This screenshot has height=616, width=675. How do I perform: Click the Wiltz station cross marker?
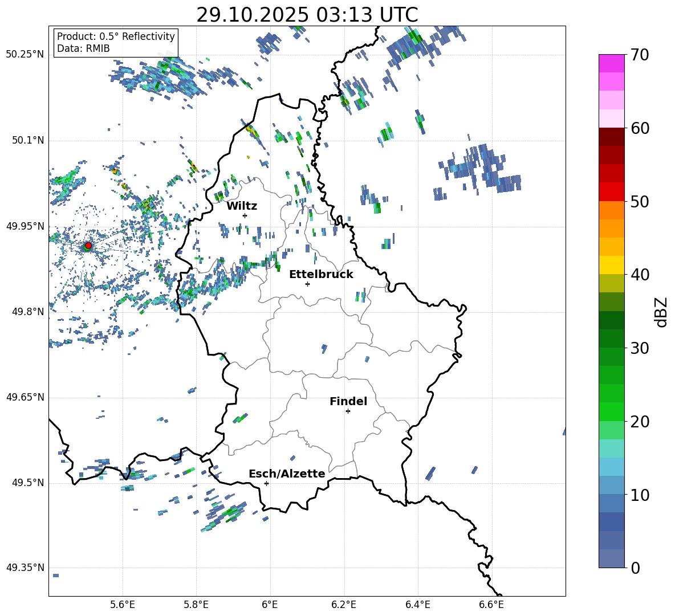tap(245, 215)
